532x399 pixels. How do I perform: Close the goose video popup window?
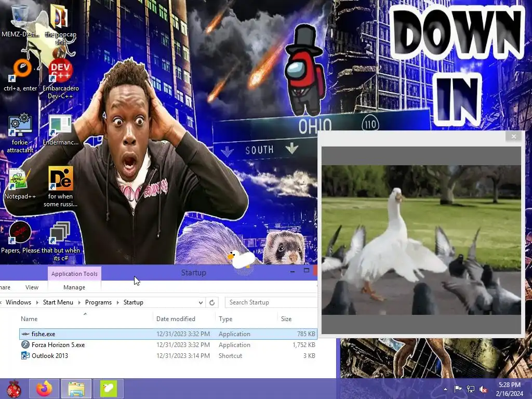point(514,137)
